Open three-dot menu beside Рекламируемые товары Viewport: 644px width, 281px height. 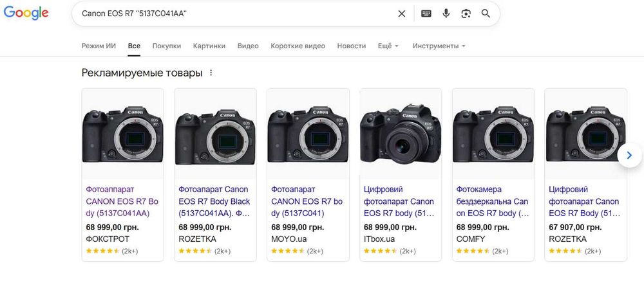(211, 73)
